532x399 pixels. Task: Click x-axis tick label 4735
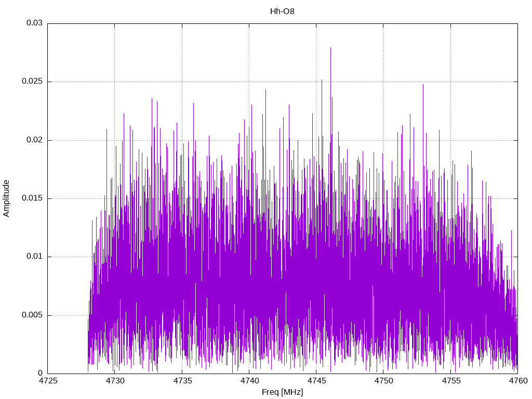[182, 381]
